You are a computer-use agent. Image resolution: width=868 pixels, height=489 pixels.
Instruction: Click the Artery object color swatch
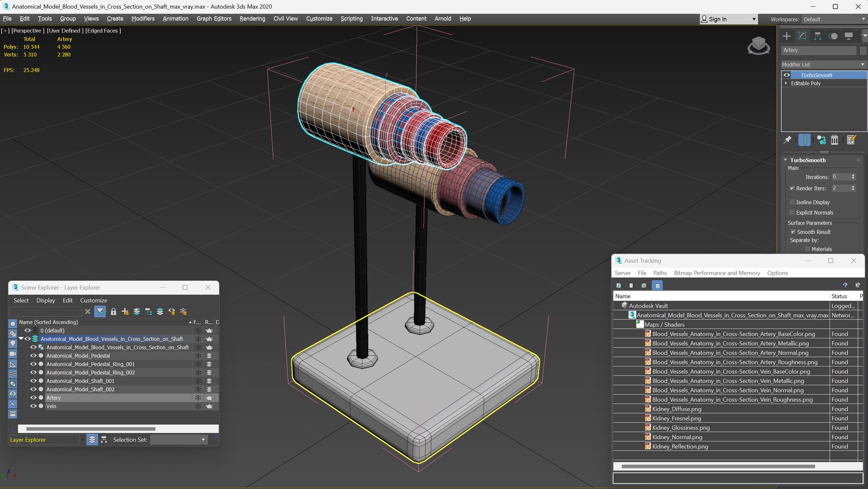coord(863,50)
